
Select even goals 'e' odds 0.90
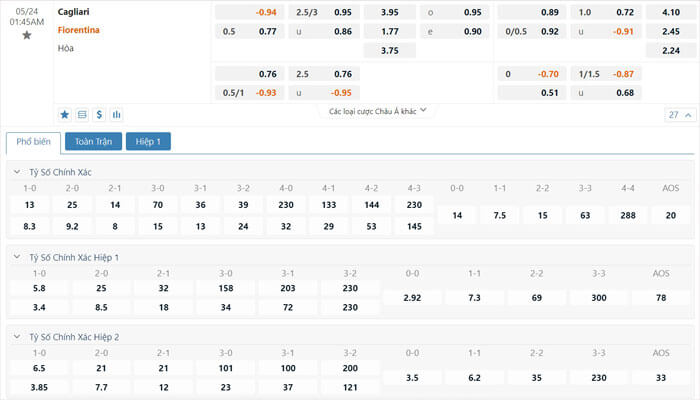click(455, 32)
